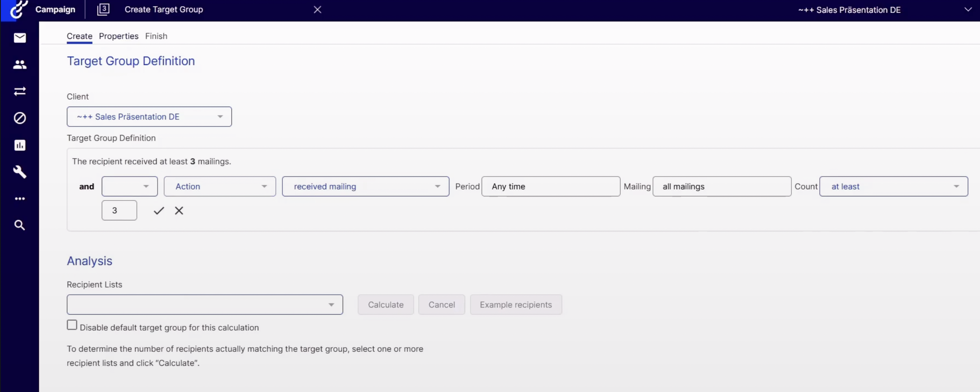
Task: Open the empty dropdown next to 'and'
Action: 130,186
